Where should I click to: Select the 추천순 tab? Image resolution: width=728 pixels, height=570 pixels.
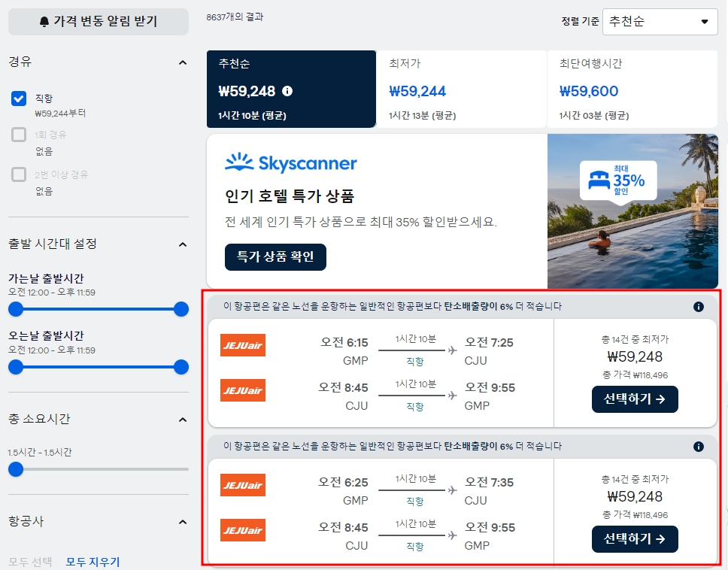point(291,89)
